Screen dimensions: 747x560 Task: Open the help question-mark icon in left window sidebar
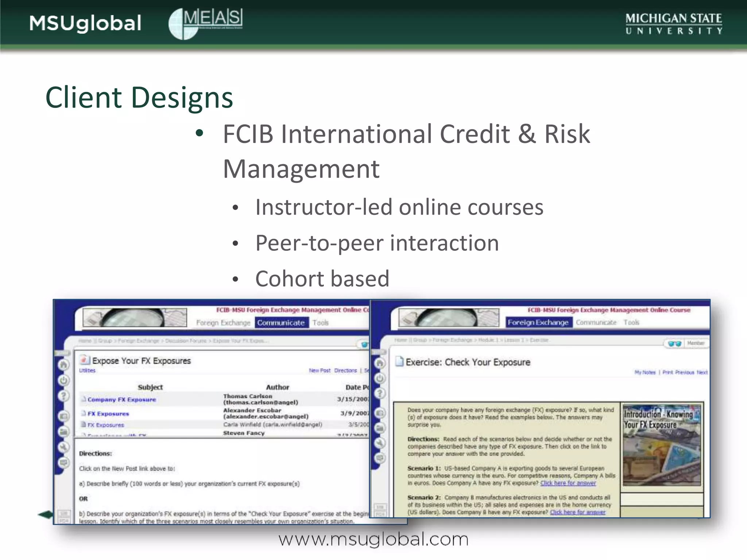(64, 396)
